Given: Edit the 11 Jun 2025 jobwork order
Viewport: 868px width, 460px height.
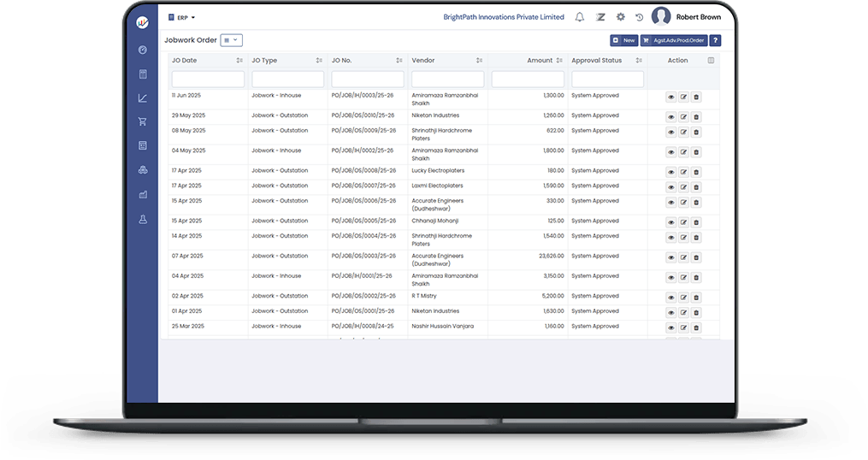Looking at the screenshot, I should [683, 97].
